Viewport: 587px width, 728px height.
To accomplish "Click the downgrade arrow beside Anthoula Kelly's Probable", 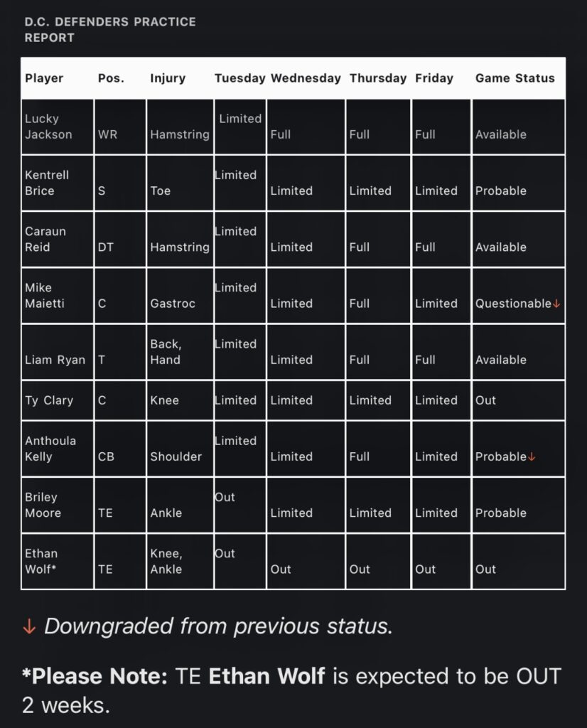I will (532, 457).
